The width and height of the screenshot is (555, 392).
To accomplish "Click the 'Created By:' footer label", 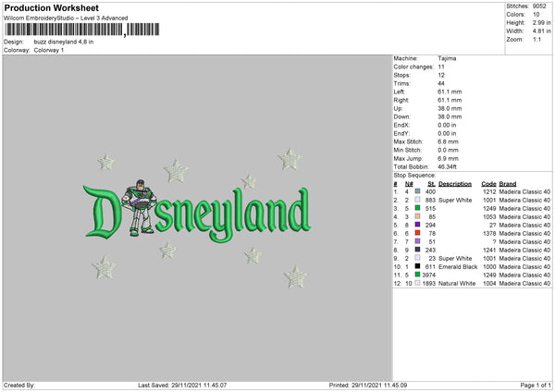I will click(x=19, y=386).
